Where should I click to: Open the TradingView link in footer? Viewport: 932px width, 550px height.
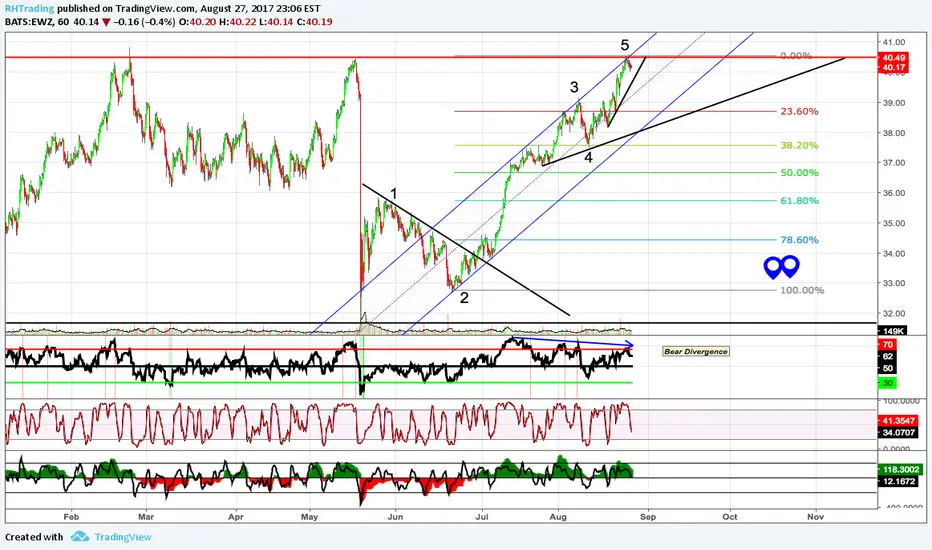click(123, 537)
